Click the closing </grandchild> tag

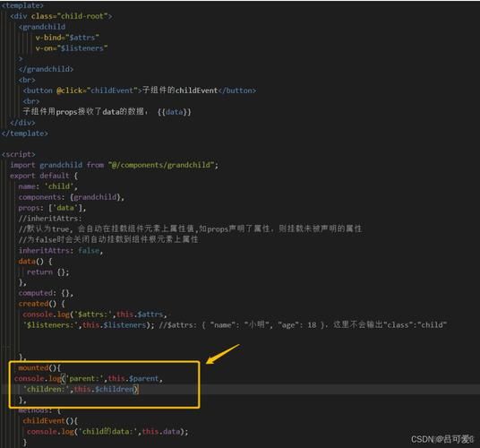click(46, 69)
